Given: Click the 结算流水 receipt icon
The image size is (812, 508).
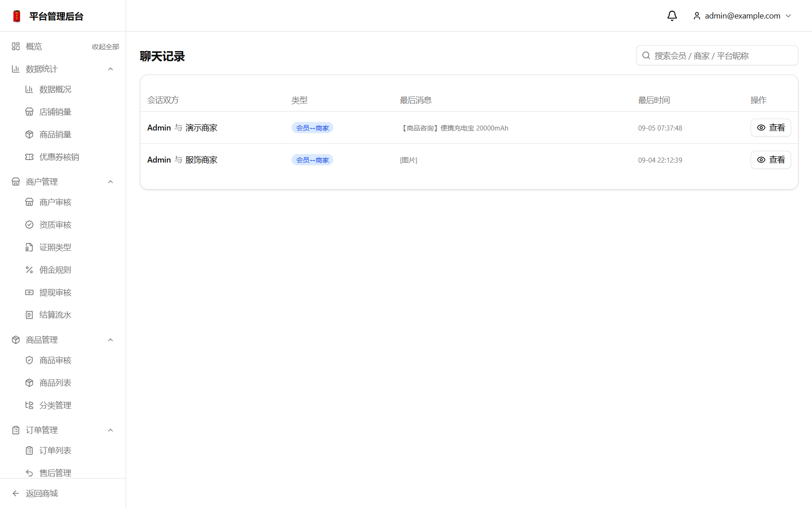Looking at the screenshot, I should [29, 315].
